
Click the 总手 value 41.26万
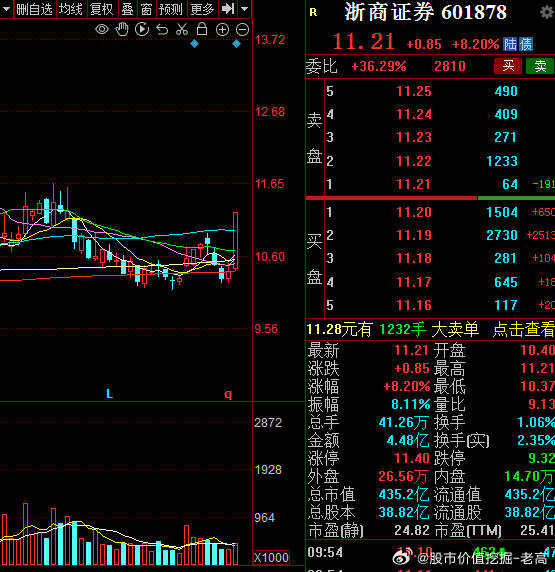404,422
